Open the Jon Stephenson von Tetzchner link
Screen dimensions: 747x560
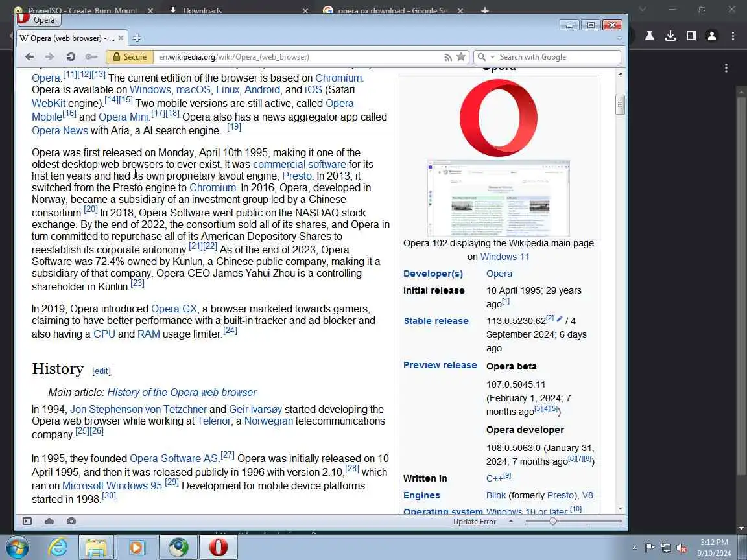[x=138, y=409]
